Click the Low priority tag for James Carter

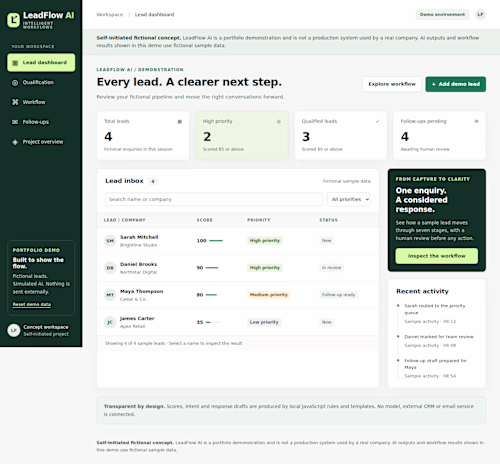pyautogui.click(x=264, y=322)
